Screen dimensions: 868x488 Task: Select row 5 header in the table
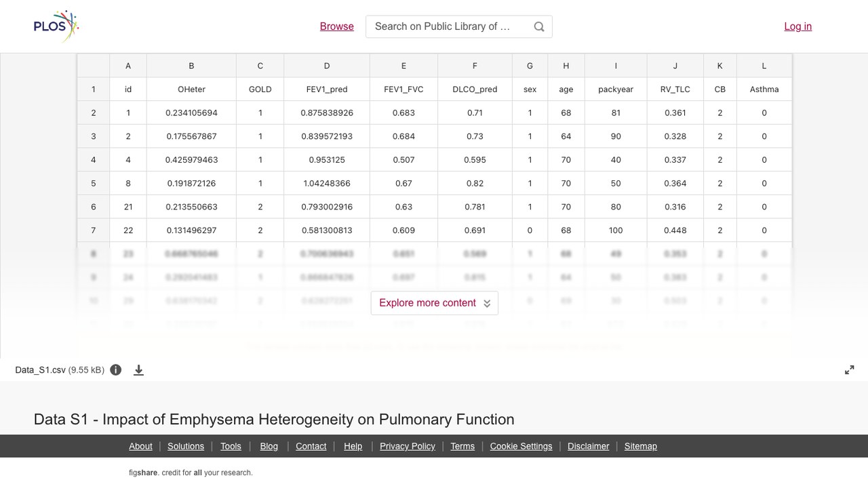pos(94,183)
